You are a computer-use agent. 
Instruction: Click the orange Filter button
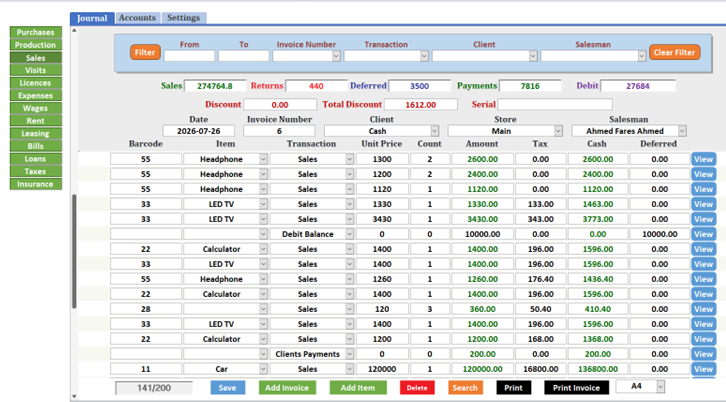click(145, 52)
